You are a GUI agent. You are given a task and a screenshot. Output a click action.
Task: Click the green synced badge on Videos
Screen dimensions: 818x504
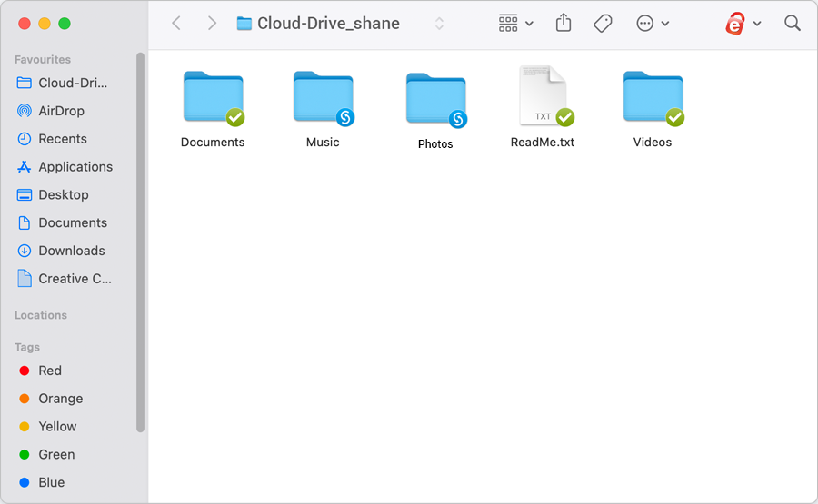[x=675, y=117]
